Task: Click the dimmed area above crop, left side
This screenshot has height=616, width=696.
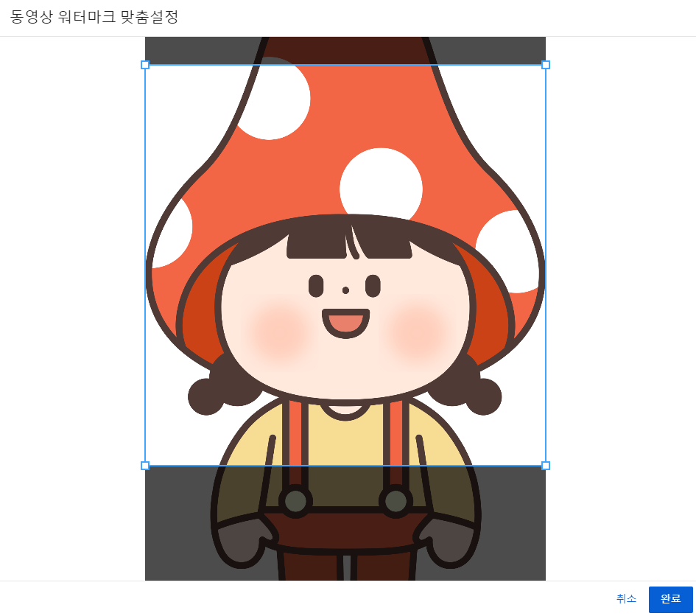Action: tap(191, 50)
